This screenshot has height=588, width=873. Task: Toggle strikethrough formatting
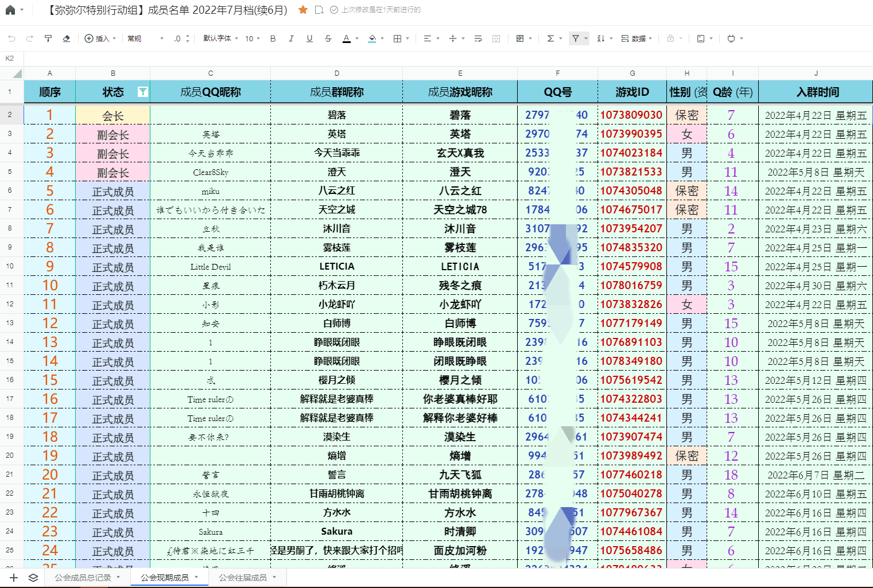coord(328,38)
